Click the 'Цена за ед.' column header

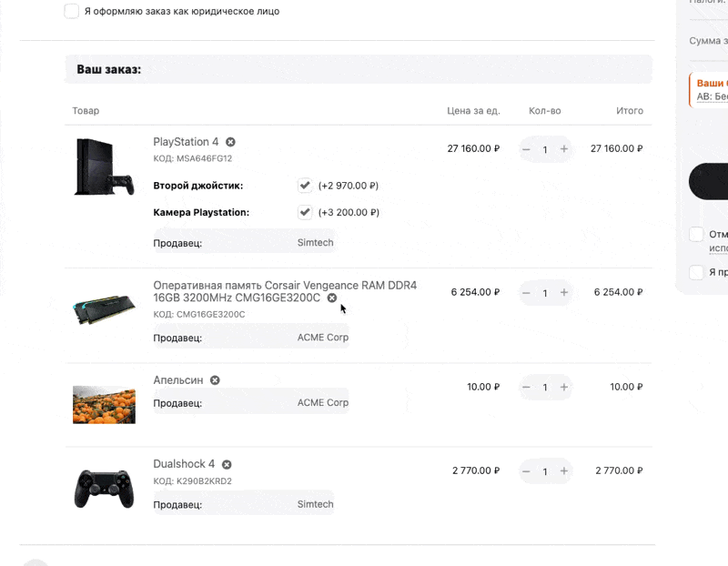point(473,110)
